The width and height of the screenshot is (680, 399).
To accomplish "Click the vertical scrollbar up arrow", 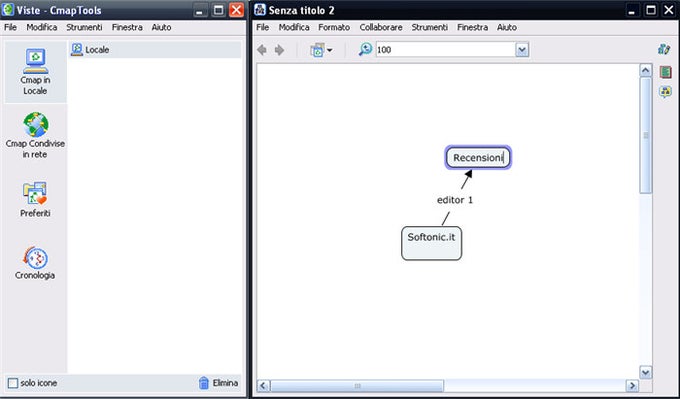I will point(646,71).
